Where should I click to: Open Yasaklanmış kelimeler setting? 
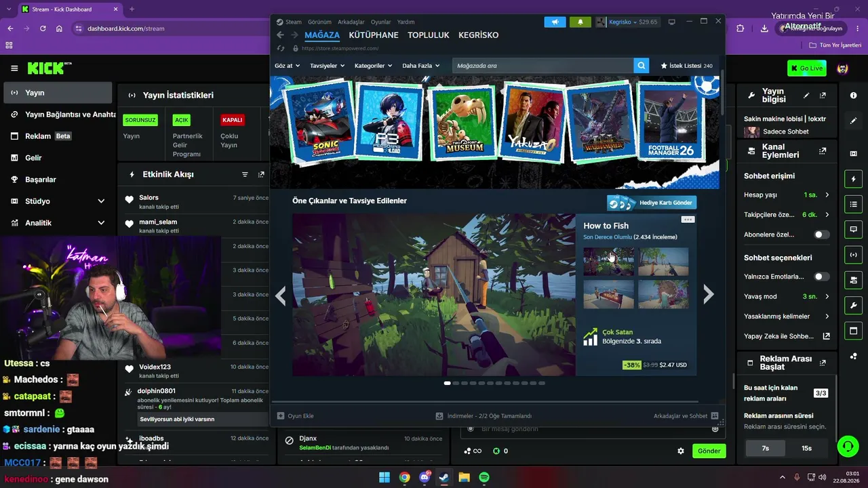[x=787, y=317]
